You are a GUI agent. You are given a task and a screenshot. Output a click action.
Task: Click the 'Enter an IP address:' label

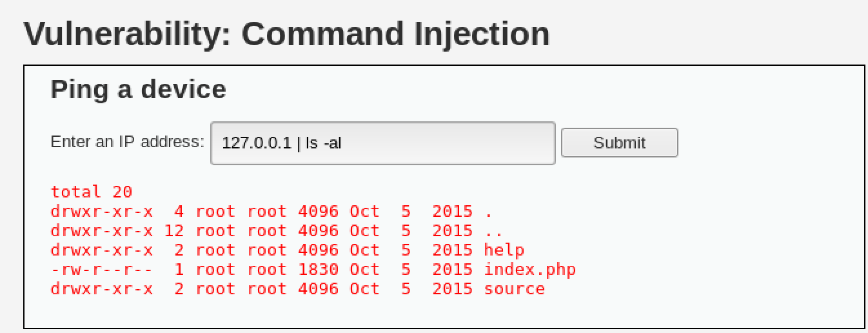(127, 141)
